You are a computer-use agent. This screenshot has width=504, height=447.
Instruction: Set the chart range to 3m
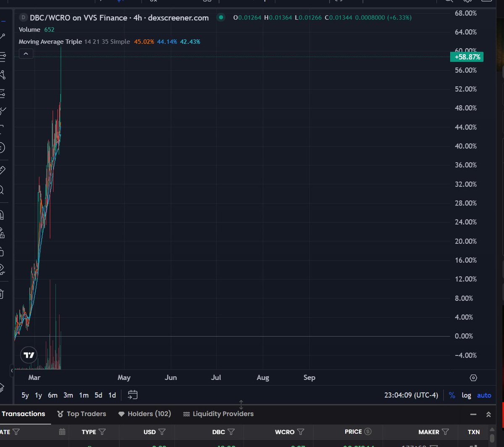pos(68,395)
